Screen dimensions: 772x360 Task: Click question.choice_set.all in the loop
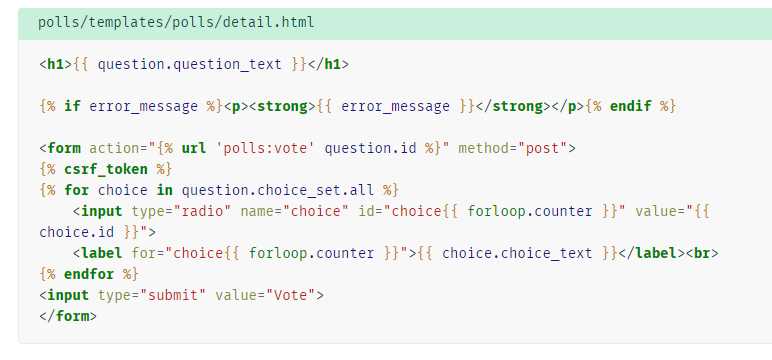tap(278, 190)
